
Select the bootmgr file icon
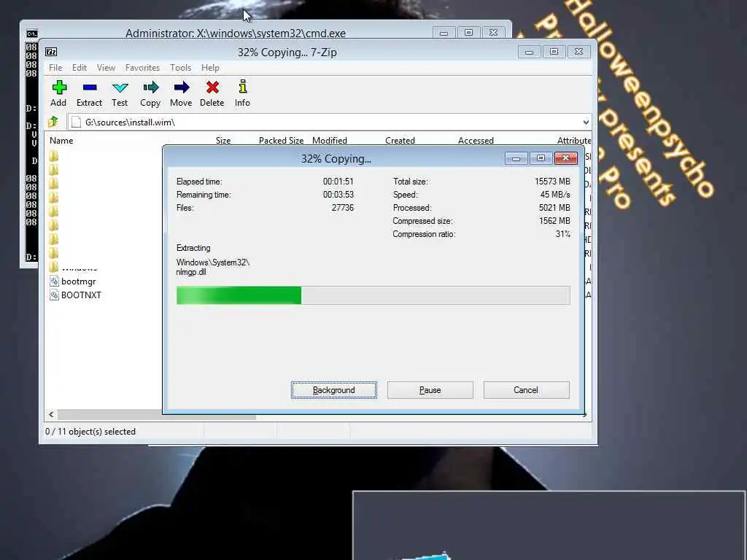tap(54, 281)
